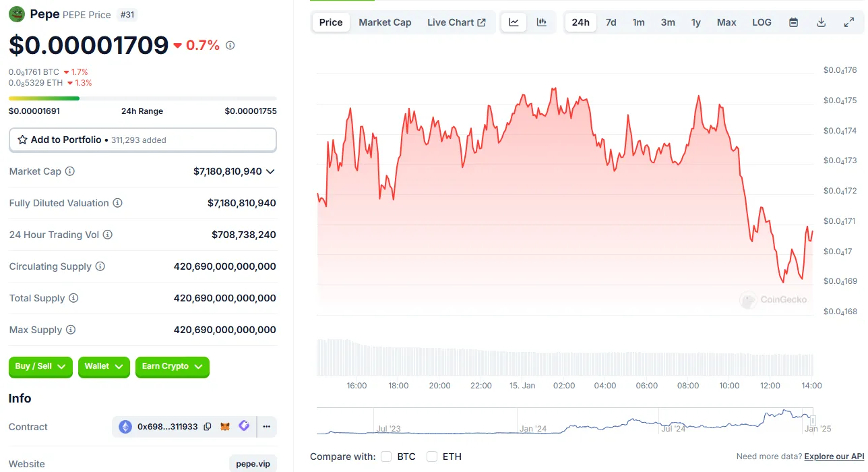
Task: Expand the chart to fullscreen
Action: tap(848, 22)
